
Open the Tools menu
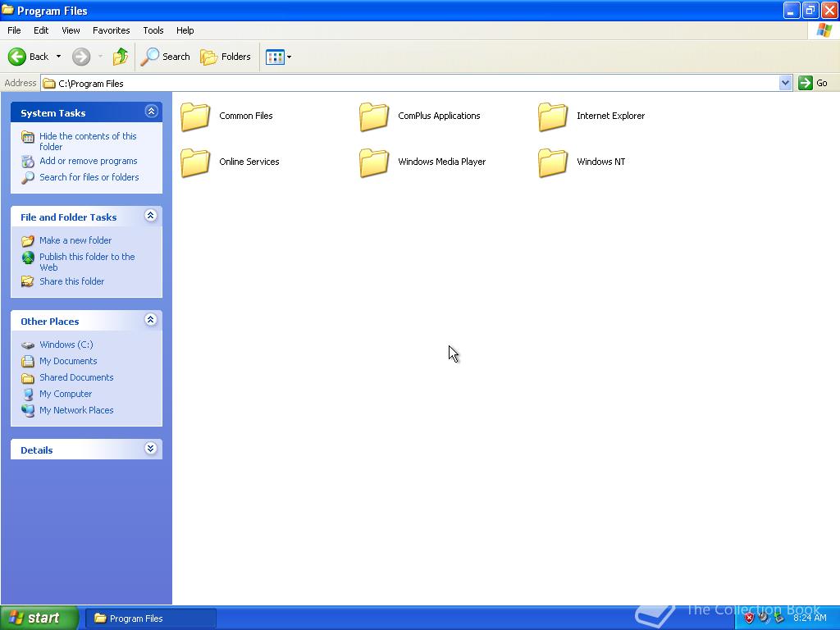click(153, 30)
